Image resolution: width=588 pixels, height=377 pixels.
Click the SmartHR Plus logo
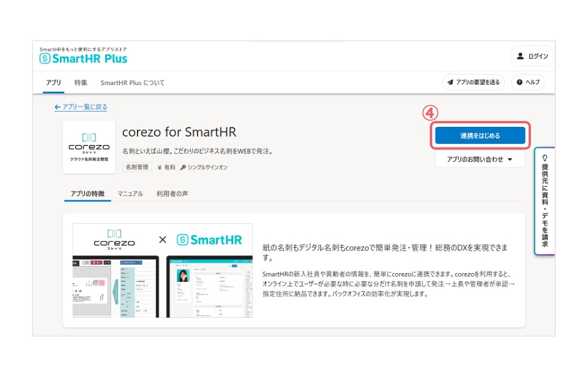83,58
